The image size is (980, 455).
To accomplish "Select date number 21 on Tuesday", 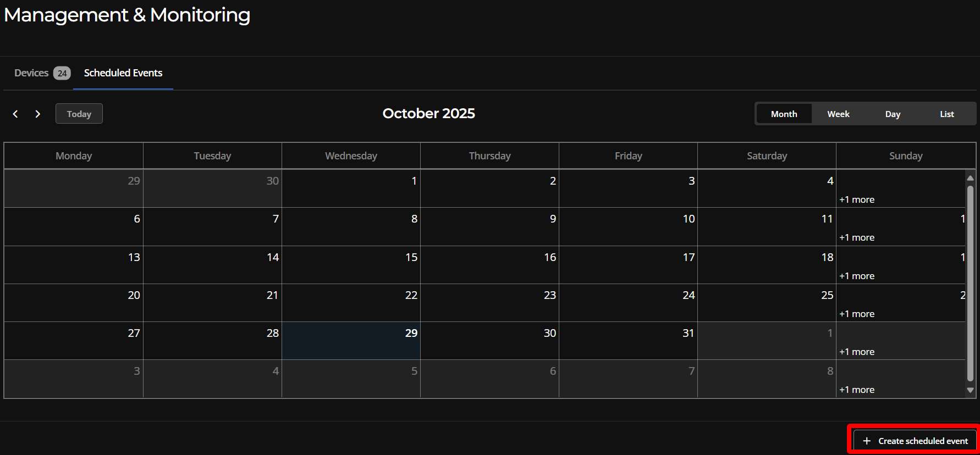I will pyautogui.click(x=272, y=295).
